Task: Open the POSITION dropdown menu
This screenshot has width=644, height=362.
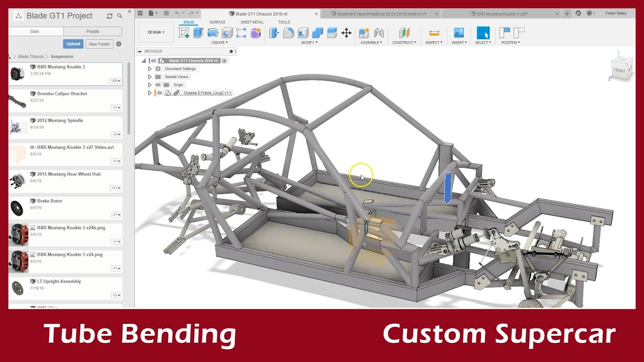Action: [510, 43]
